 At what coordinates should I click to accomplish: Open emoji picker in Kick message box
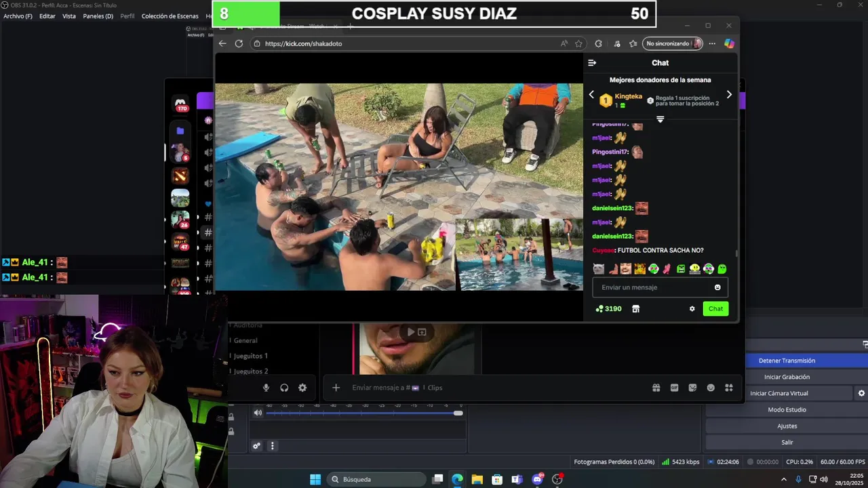coord(717,287)
